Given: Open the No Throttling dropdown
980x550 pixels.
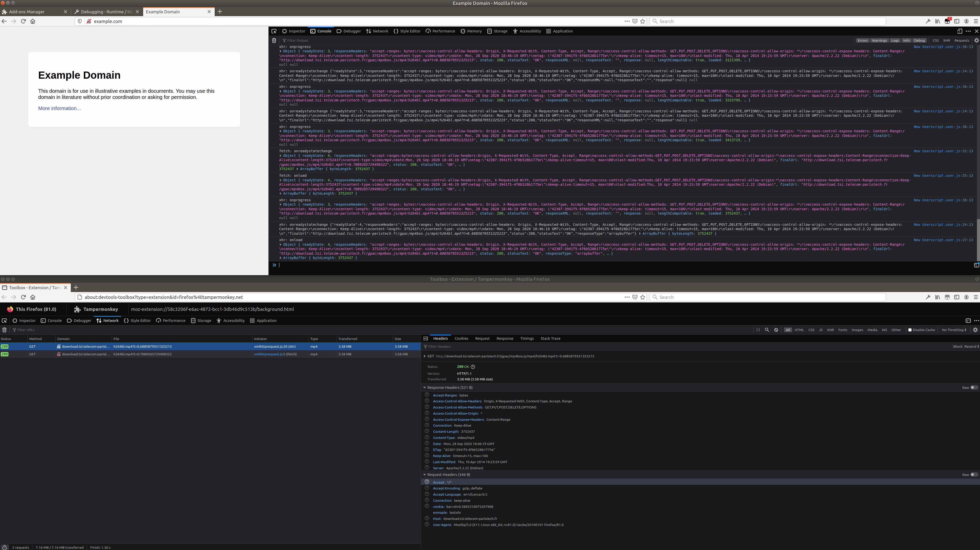Looking at the screenshot, I should 954,330.
